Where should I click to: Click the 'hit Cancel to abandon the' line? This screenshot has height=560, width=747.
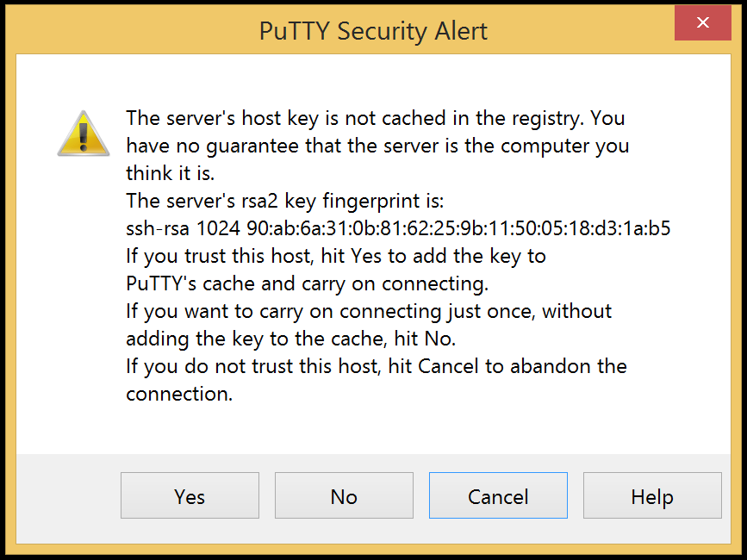tap(377, 367)
